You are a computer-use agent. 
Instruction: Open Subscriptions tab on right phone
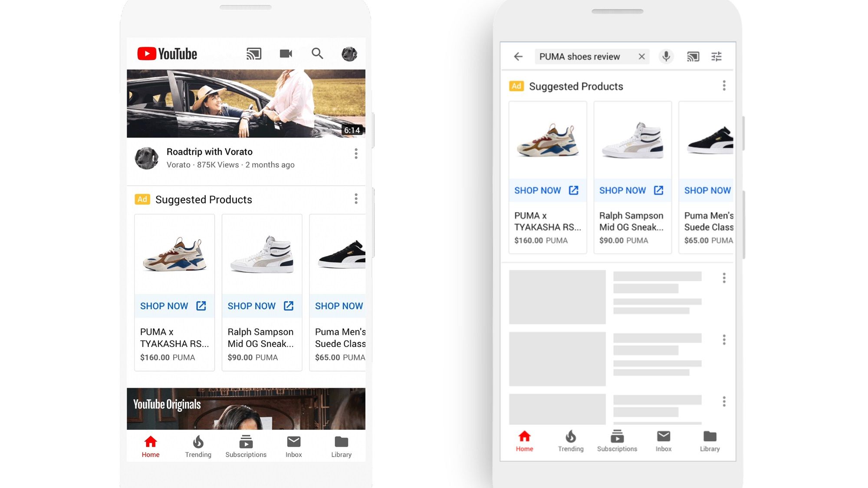pyautogui.click(x=617, y=441)
